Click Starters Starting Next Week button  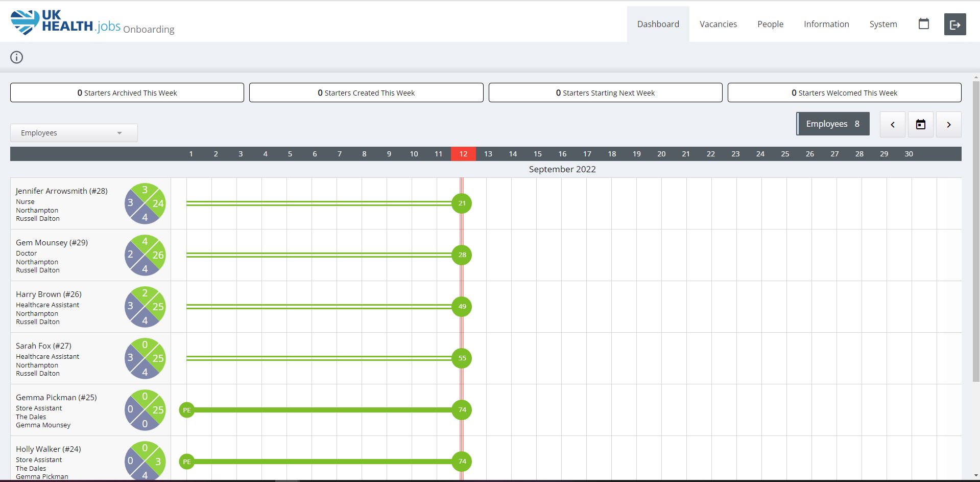pos(605,93)
